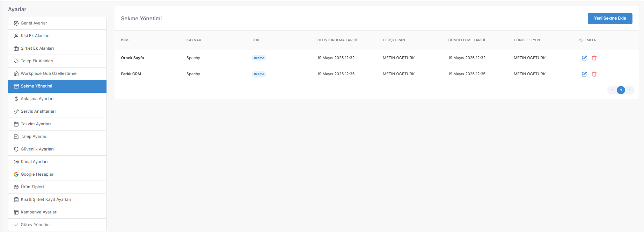This screenshot has width=644, height=232.
Task: Click the briefcase icon beside Şirket Ek Alanları
Action: [16, 49]
